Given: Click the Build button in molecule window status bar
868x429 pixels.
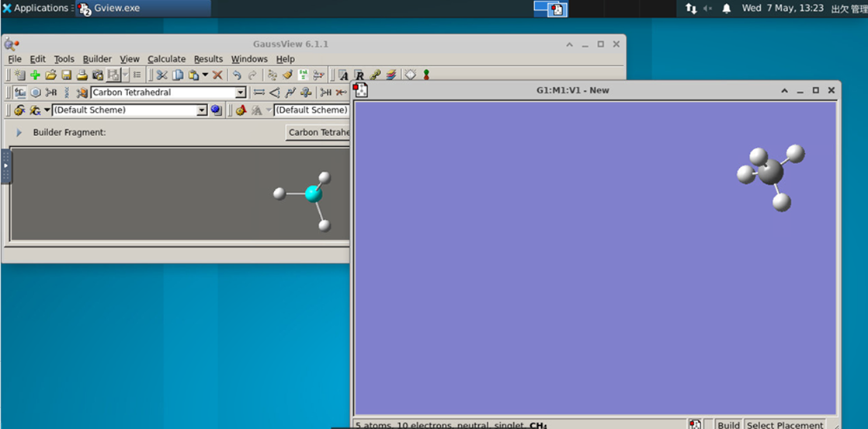Looking at the screenshot, I should [x=728, y=424].
